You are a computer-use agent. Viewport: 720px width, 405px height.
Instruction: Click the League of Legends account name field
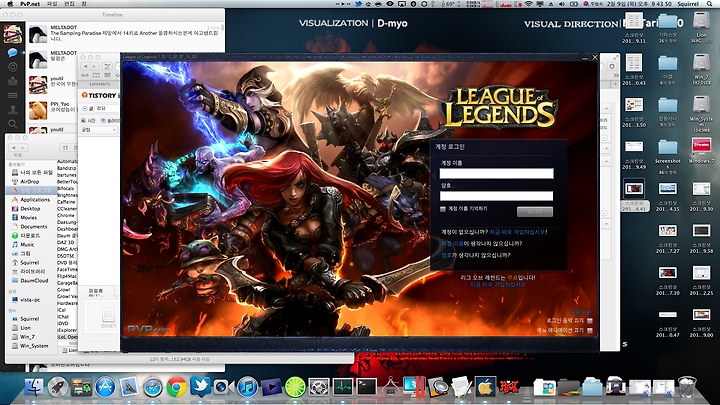496,173
